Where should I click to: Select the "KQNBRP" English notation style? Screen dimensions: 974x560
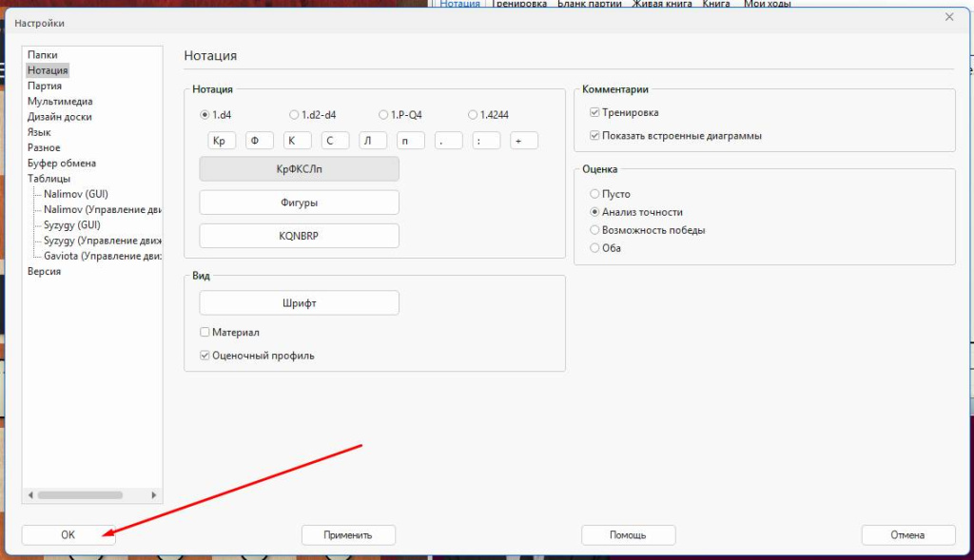point(298,235)
